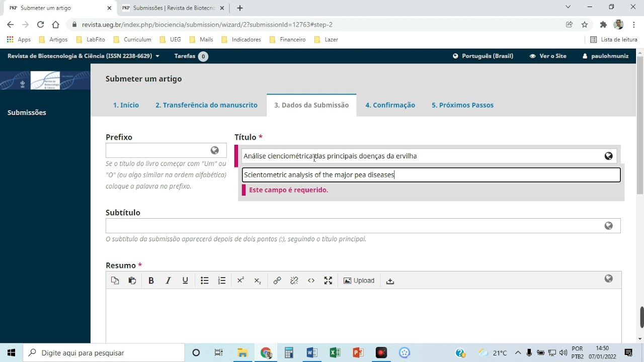This screenshot has height=362, width=644.
Task: Select 3. Dados da Submissão tab
Action: 311,105
